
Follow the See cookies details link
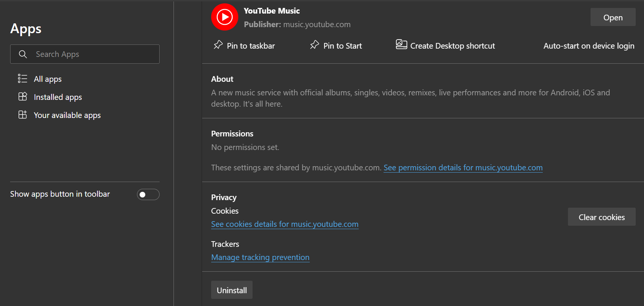point(285,224)
